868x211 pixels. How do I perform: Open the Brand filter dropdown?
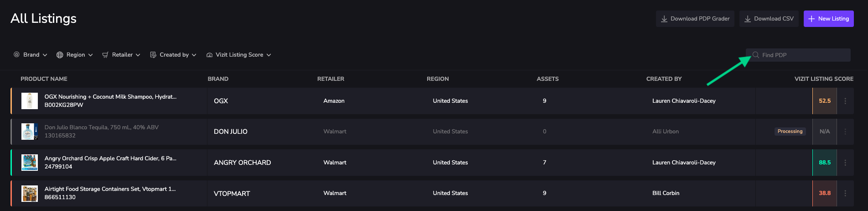point(31,55)
